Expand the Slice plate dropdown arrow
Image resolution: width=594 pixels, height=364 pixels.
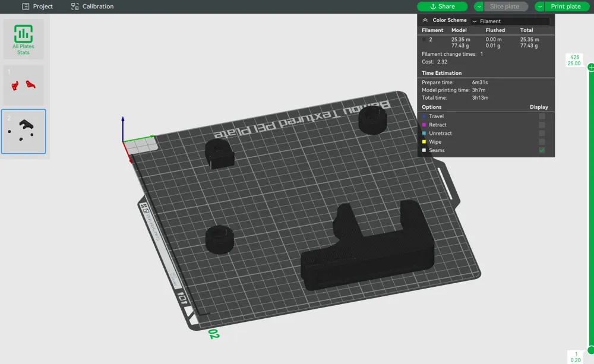479,7
